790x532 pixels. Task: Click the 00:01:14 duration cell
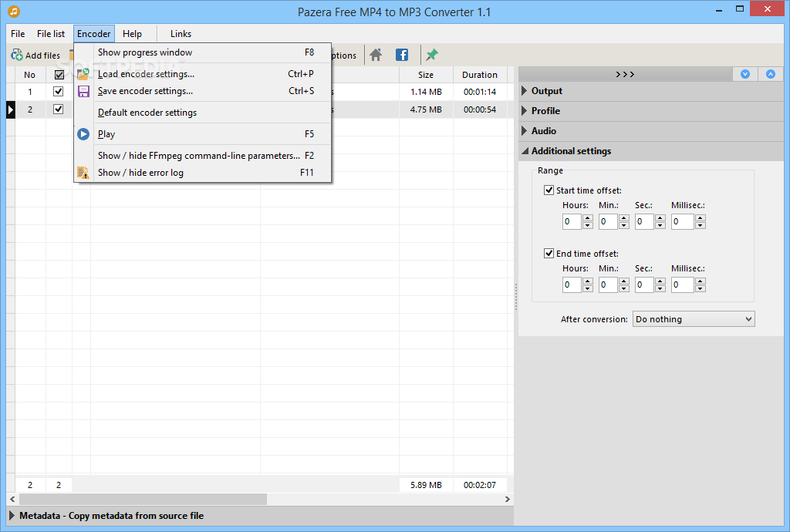coord(480,92)
